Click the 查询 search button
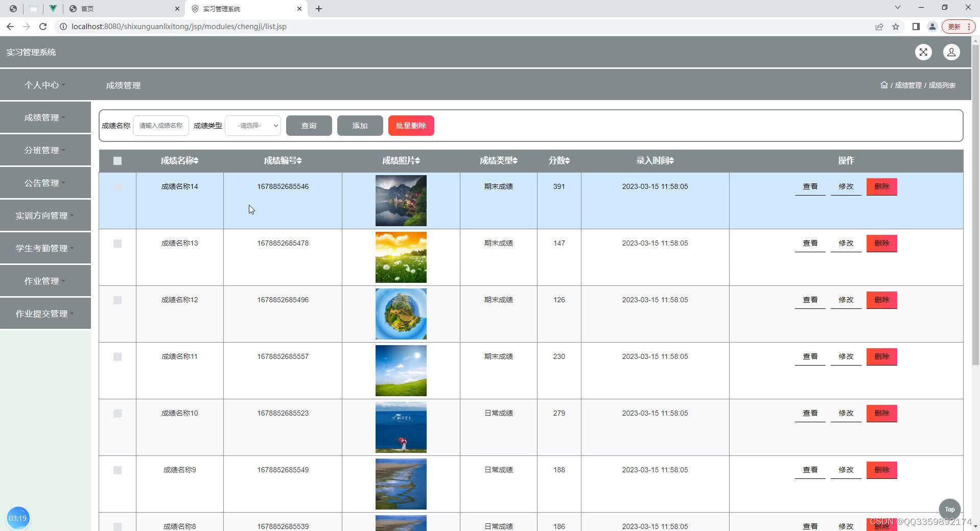Viewport: 980px width, 531px height. pyautogui.click(x=309, y=126)
